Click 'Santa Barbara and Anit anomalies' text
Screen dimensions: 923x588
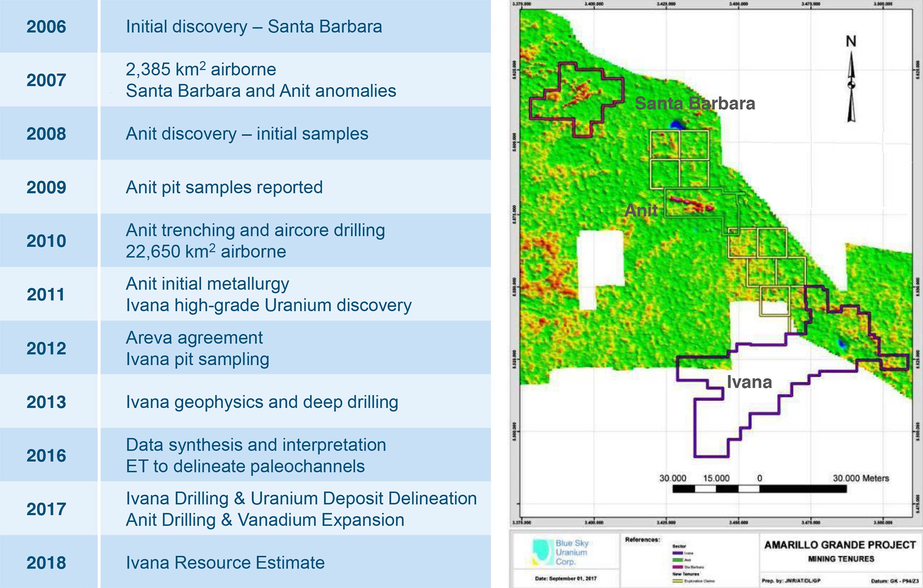tap(261, 91)
